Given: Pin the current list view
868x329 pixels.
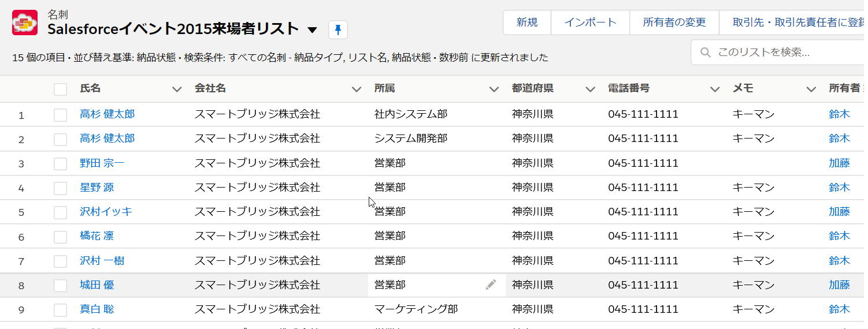Looking at the screenshot, I should pos(338,29).
